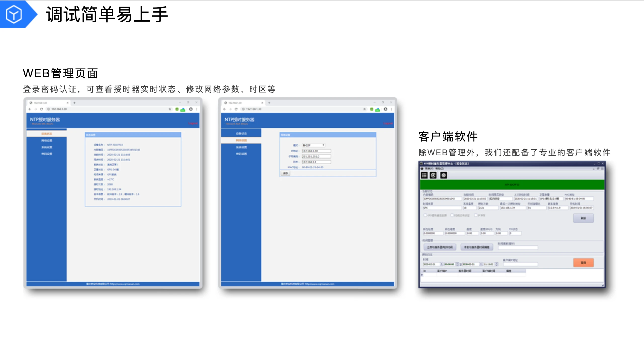644x337 pixels.
Task: Click the round settings icon in client toolbar
Action: [444, 175]
